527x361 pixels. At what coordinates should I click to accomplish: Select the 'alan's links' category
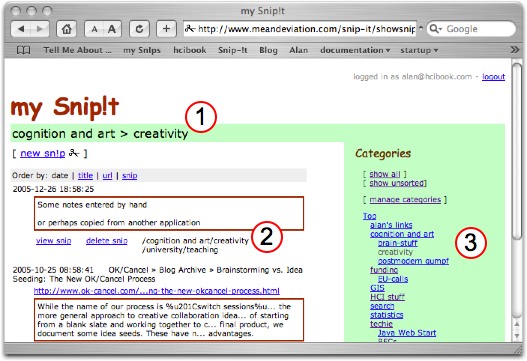click(391, 225)
